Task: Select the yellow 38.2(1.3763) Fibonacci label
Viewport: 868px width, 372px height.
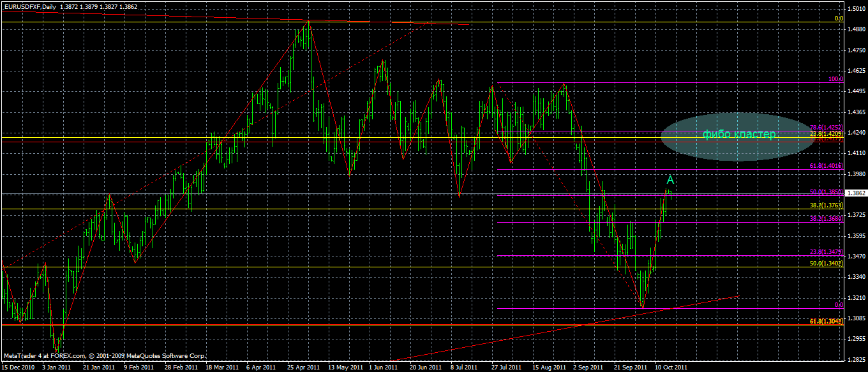Action: click(x=827, y=205)
